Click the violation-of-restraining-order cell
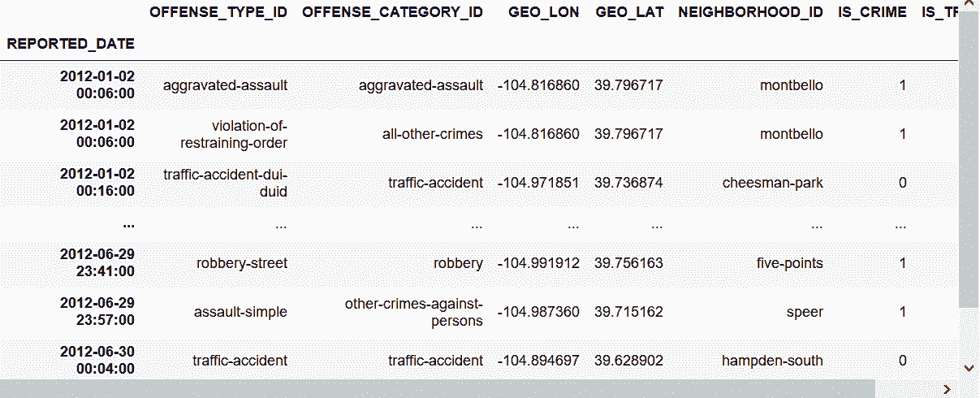 [x=248, y=134]
